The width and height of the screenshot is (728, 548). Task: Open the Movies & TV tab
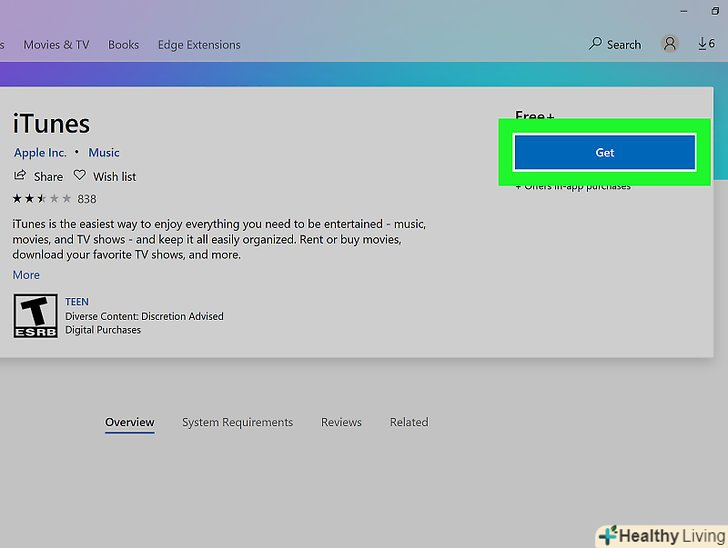(56, 45)
